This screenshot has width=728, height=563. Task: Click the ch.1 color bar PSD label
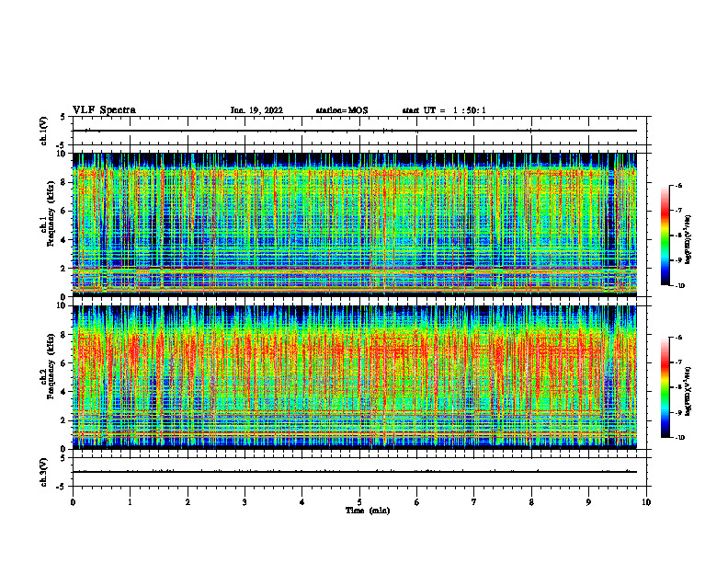click(x=688, y=240)
